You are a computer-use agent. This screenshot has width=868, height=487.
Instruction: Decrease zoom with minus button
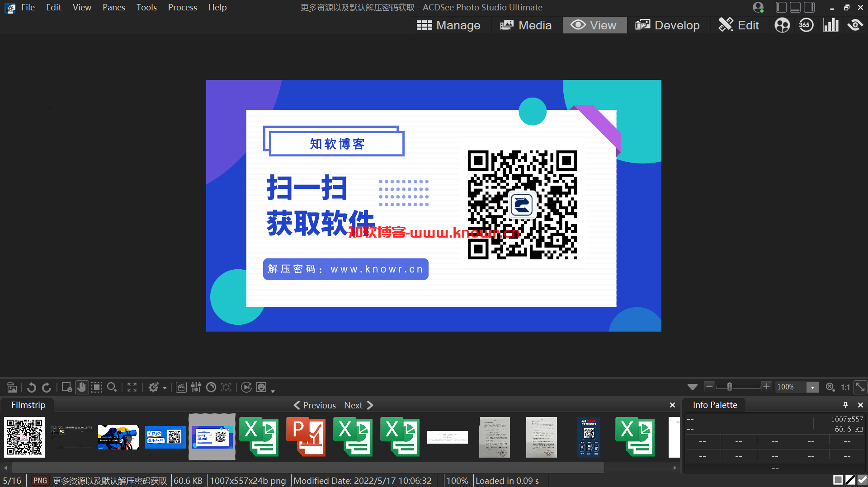[x=709, y=386]
